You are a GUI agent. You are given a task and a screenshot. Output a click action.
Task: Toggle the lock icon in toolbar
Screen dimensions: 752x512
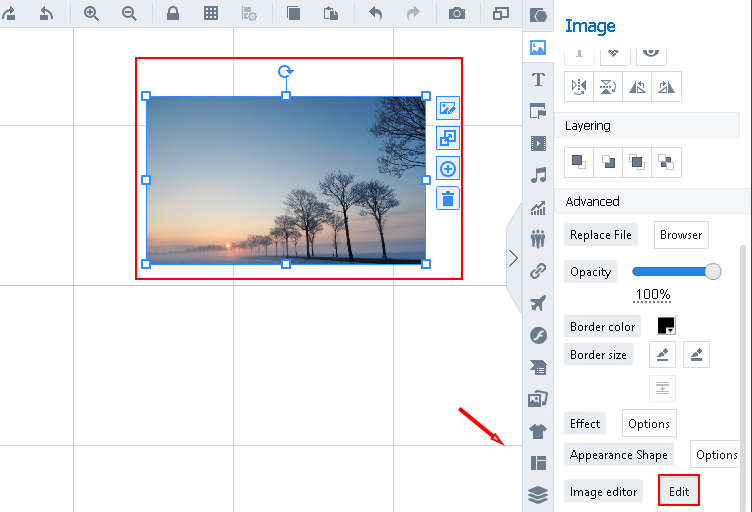pos(173,13)
